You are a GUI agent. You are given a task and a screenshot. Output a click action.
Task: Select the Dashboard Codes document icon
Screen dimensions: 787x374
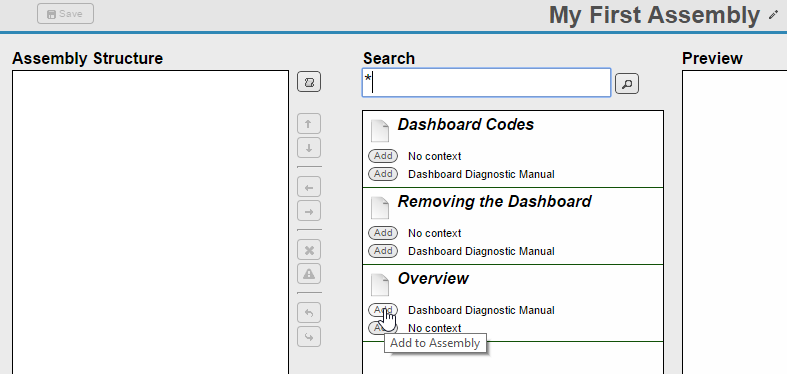(380, 131)
